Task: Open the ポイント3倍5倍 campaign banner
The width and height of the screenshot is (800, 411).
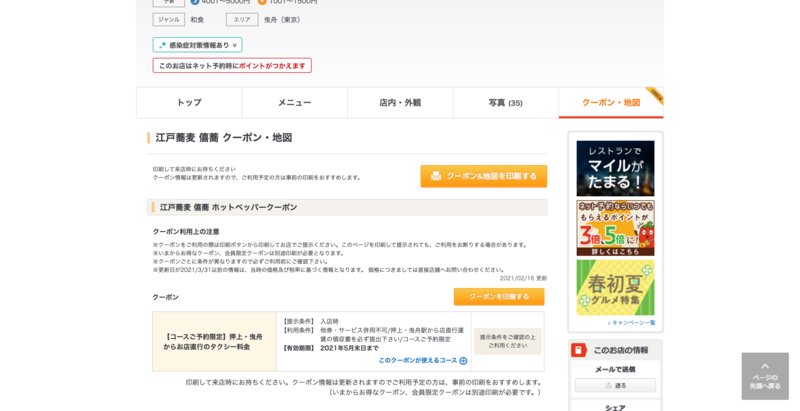Action: click(615, 228)
